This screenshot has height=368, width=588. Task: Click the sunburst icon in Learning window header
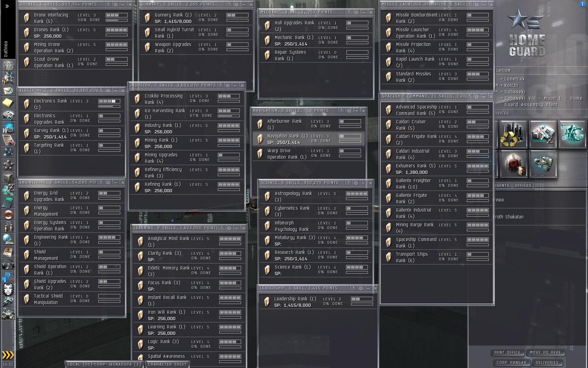221,228
